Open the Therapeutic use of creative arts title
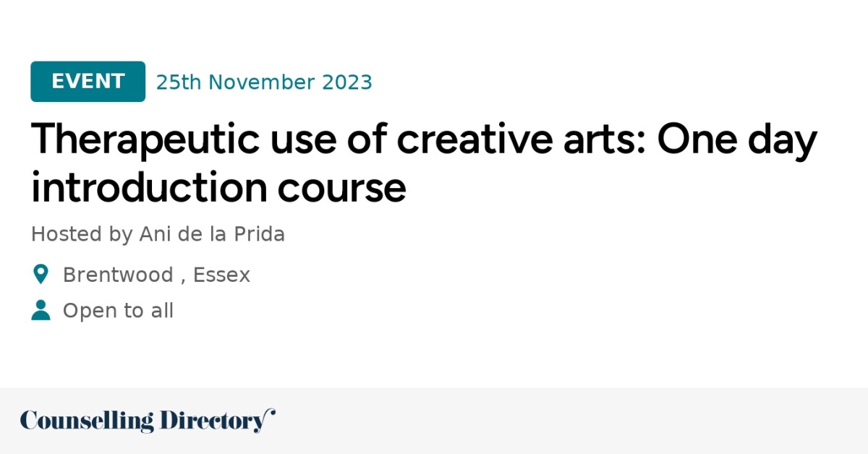The image size is (868, 454). click(423, 139)
